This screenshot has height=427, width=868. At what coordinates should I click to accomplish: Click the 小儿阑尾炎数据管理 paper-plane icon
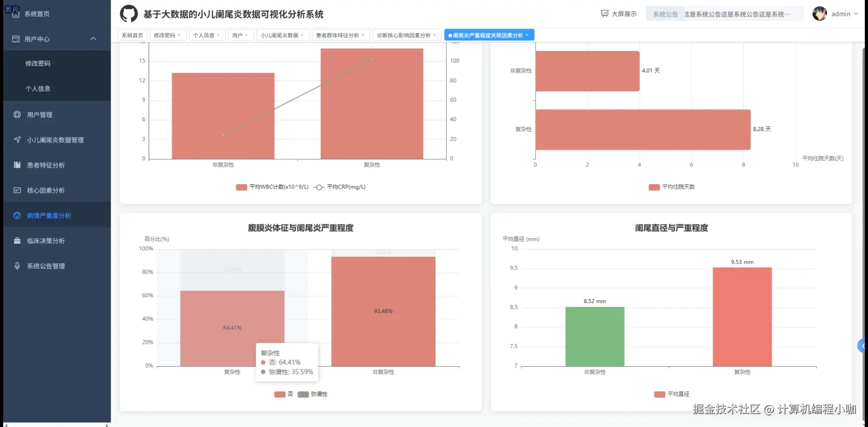(17, 140)
